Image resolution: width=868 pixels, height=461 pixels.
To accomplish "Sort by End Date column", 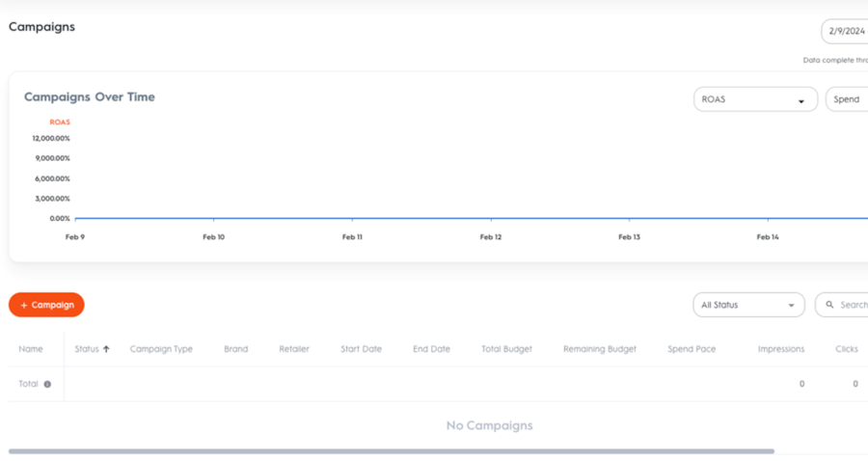I will [431, 349].
